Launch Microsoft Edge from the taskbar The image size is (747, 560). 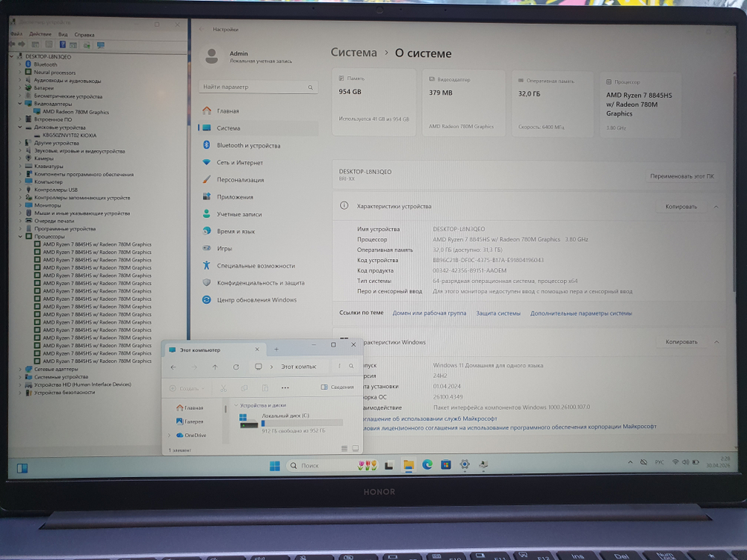pyautogui.click(x=428, y=464)
